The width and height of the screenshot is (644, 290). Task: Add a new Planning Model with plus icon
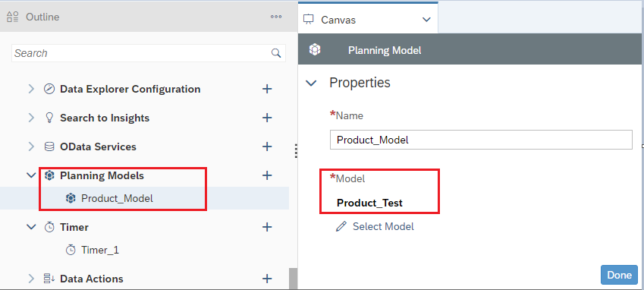pos(267,175)
